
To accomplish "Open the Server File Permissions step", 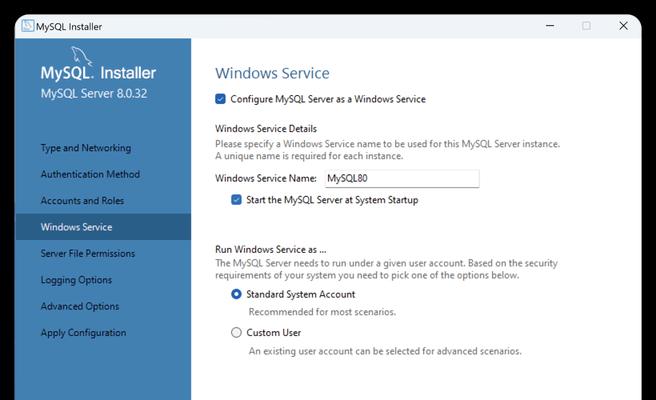I will pyautogui.click(x=88, y=253).
